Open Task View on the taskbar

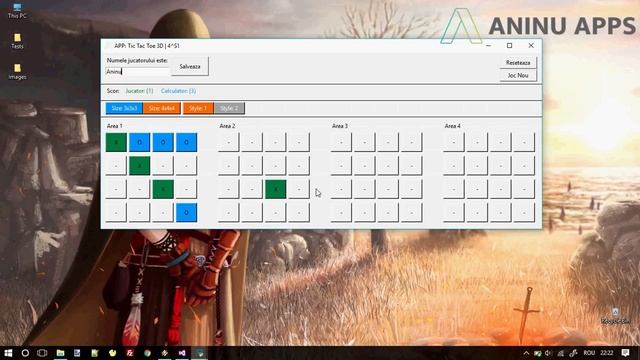(42, 353)
